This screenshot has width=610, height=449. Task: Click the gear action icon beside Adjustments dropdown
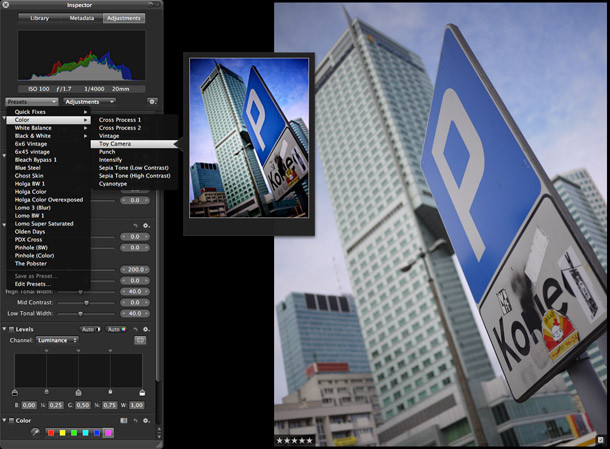[x=152, y=102]
